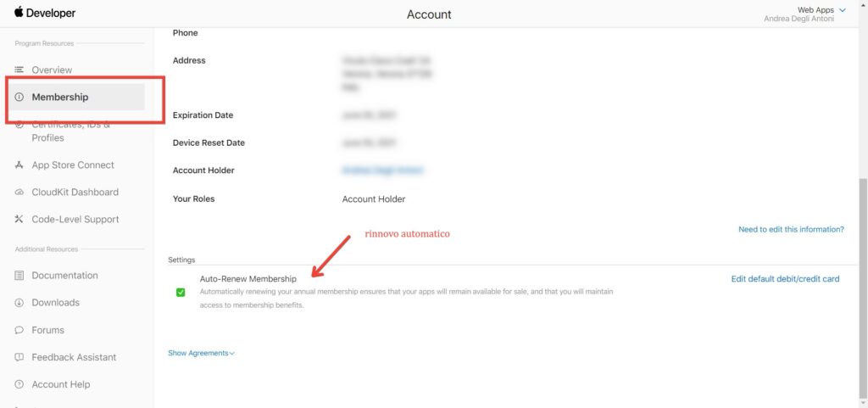Viewport: 868px width, 408px height.
Task: Open the Web Apps account dropdown
Action: click(821, 10)
